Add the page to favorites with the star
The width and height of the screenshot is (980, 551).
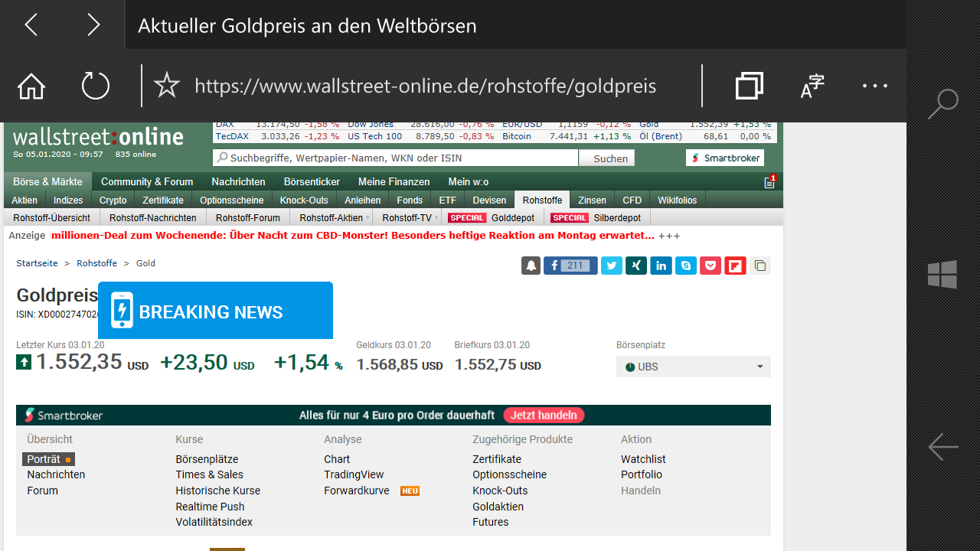[166, 86]
